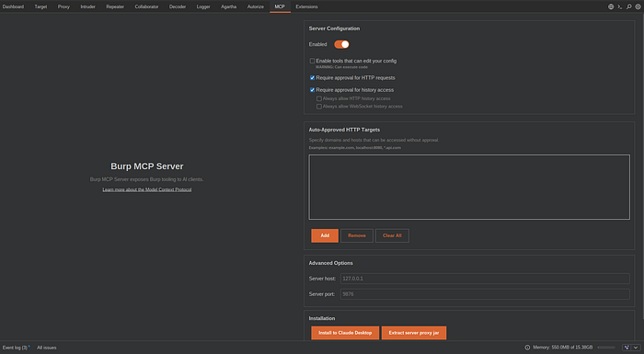Click the search magnifier icon

coord(628,6)
